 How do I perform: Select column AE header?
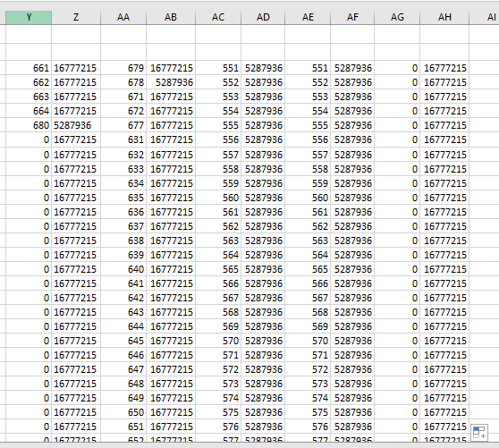click(x=308, y=17)
